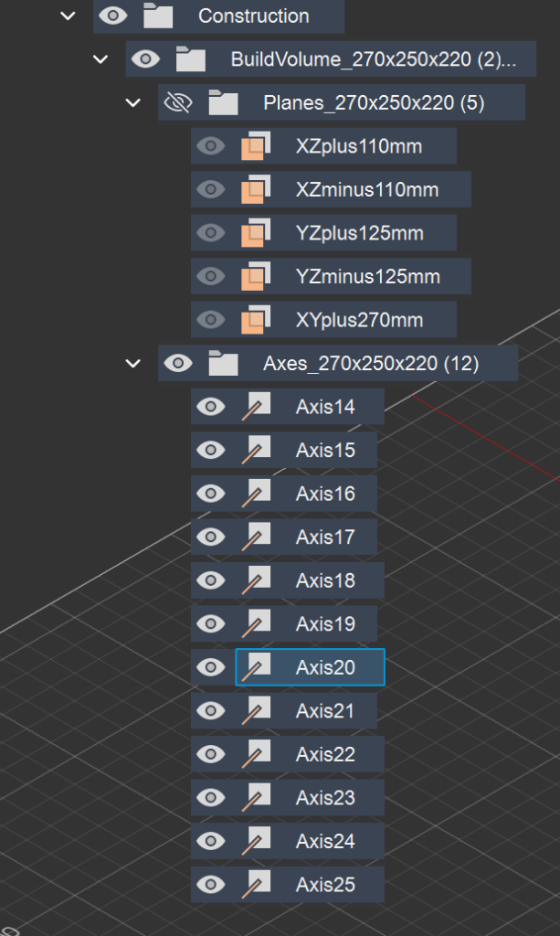
Task: Hide Axis25 using its eye icon
Action: pos(211,885)
